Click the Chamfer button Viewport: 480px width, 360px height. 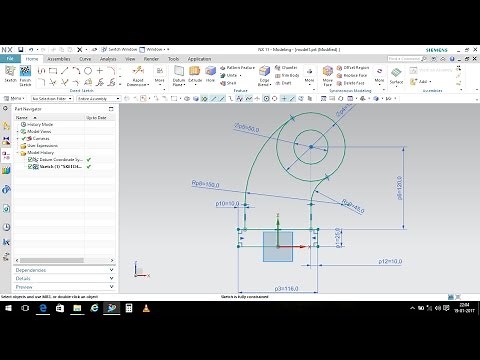click(286, 68)
